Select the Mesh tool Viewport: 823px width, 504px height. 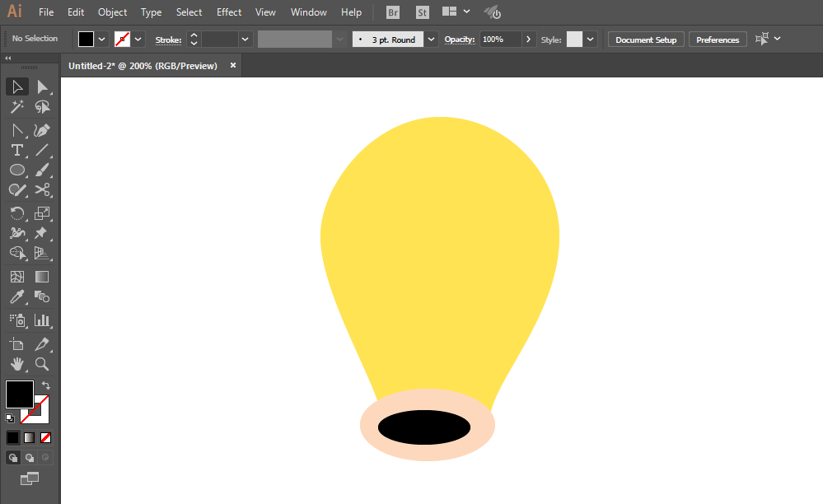coord(16,277)
